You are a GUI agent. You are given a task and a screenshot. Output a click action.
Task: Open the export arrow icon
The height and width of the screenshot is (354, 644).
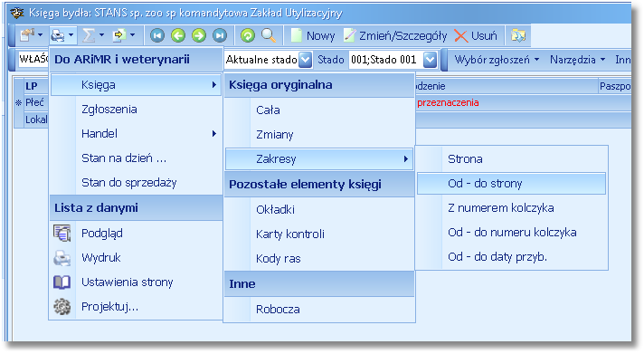pos(119,35)
